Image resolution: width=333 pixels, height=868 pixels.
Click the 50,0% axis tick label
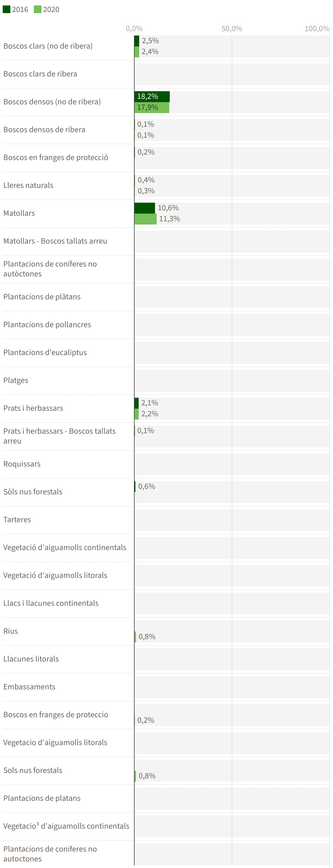point(232,29)
